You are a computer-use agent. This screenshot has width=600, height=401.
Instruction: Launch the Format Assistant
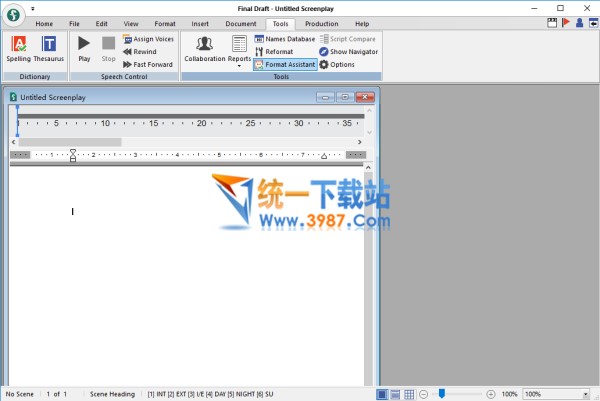(285, 64)
